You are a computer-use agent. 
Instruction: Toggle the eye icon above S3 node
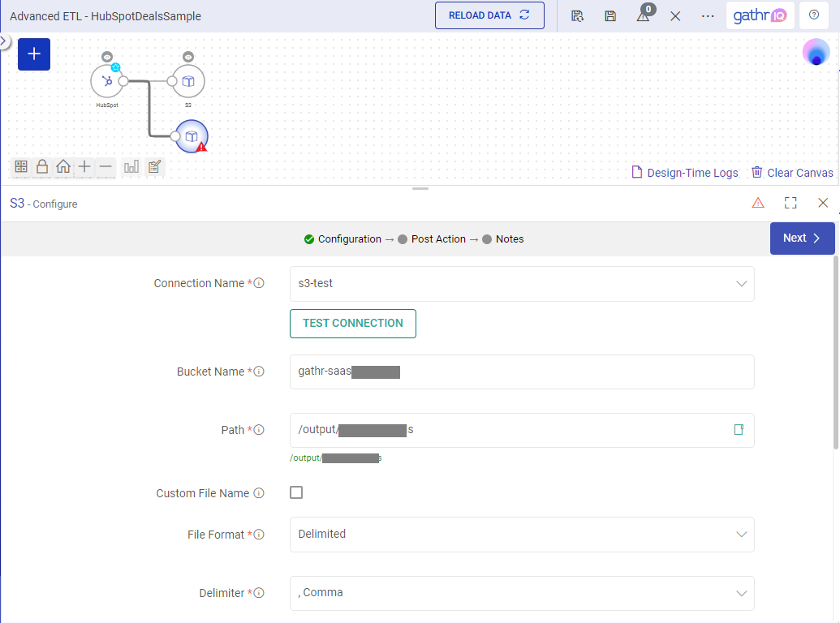(188, 56)
